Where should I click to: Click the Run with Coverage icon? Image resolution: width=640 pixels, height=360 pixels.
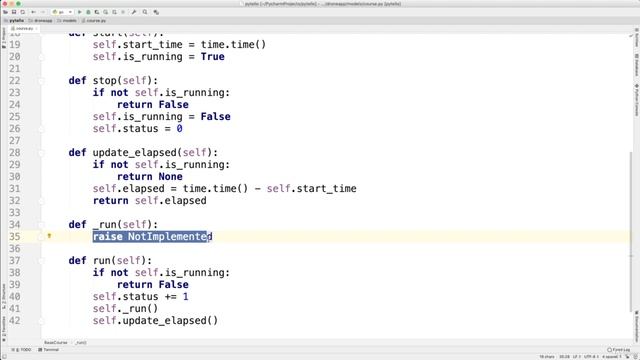point(97,12)
